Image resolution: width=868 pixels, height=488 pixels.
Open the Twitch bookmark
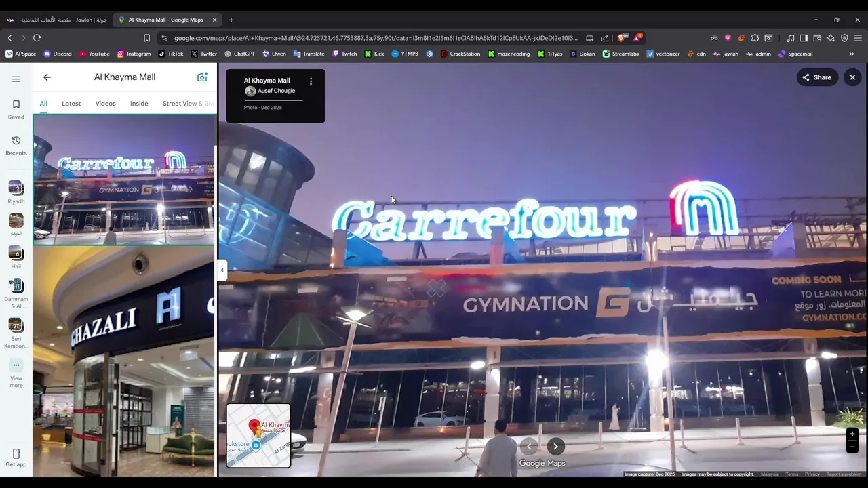[344, 54]
